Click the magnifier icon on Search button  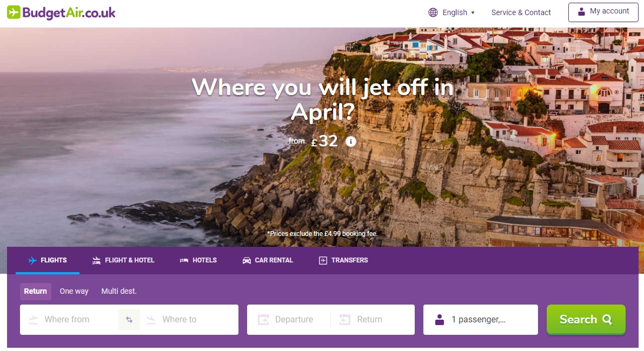pyautogui.click(x=607, y=320)
